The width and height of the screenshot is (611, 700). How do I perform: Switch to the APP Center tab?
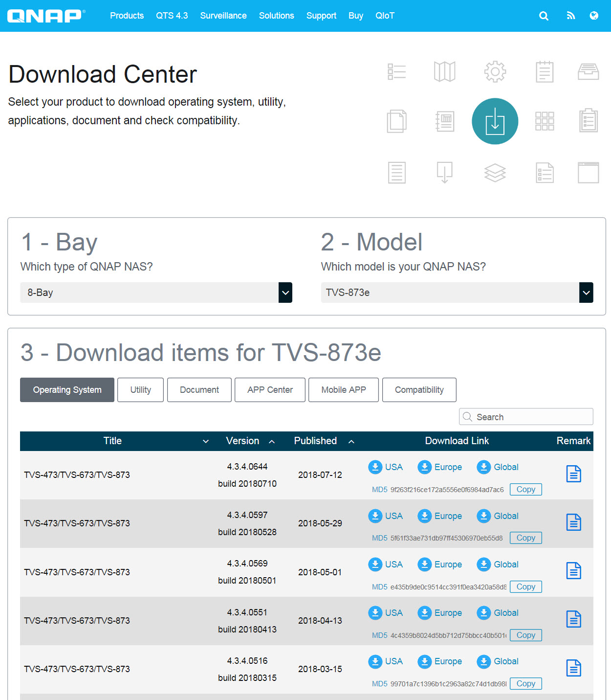(270, 390)
